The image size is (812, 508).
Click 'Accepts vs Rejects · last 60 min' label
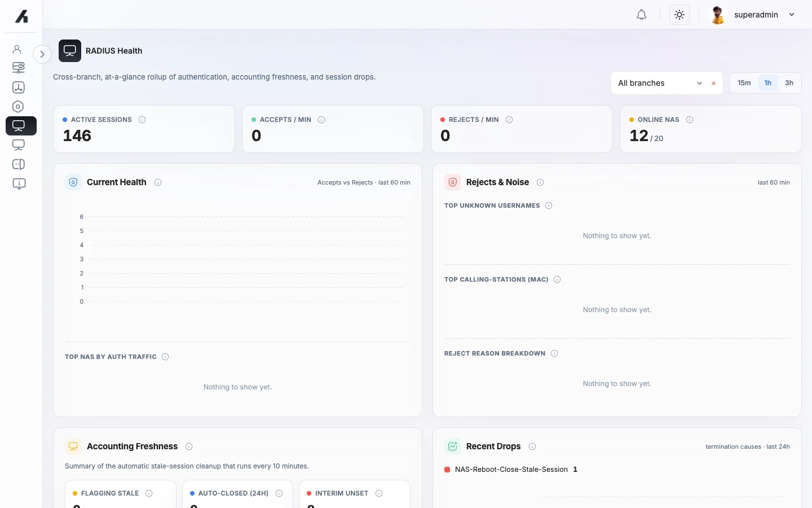[x=364, y=182]
